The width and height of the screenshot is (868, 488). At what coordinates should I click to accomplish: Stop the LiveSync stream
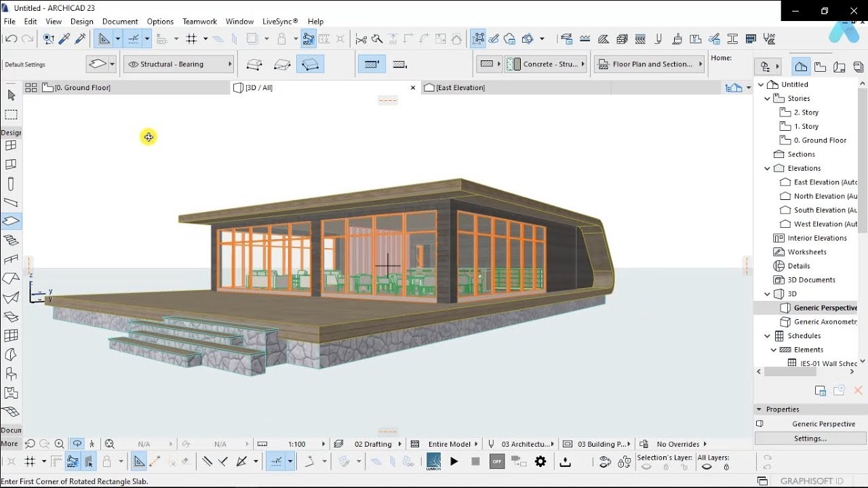tap(475, 462)
